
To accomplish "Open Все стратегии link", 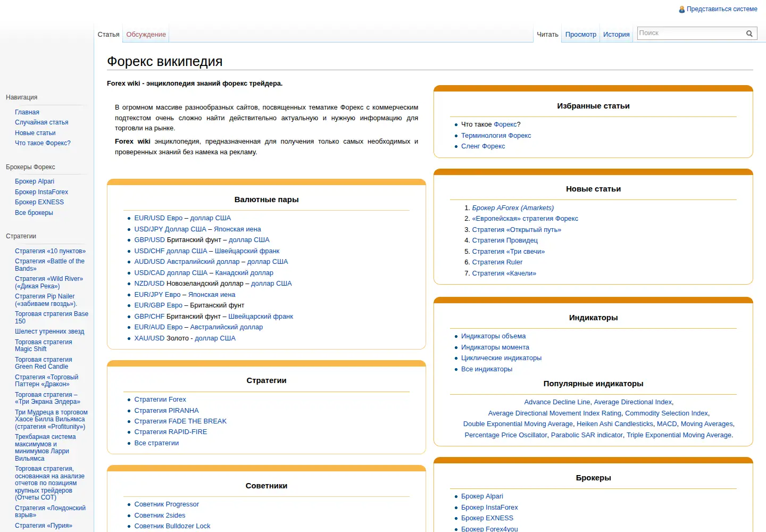I will pos(156,443).
